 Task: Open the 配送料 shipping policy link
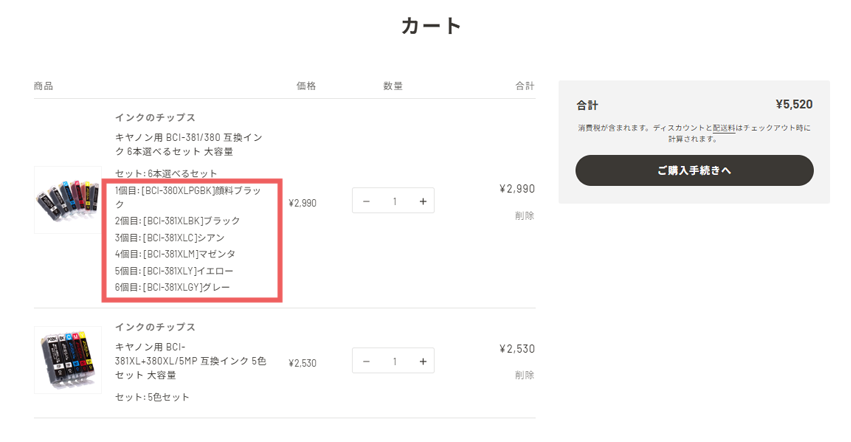(723, 128)
